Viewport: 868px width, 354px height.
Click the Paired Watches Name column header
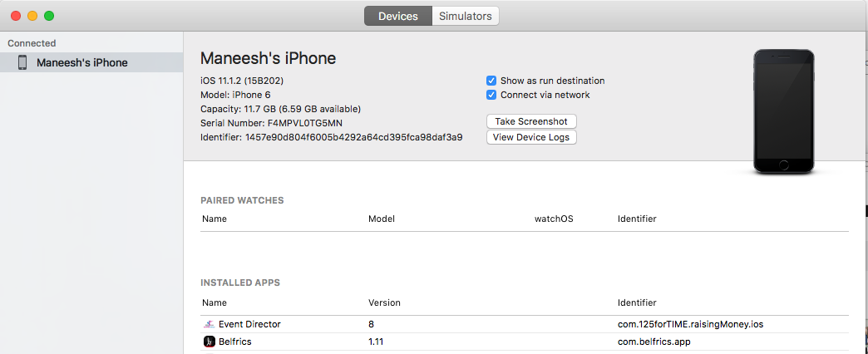[x=215, y=219]
